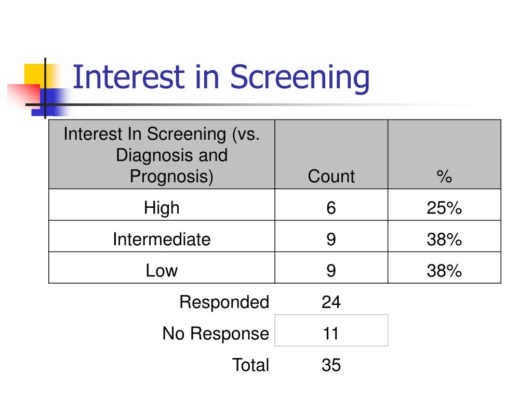Viewport: 532px width, 399px height.
Task: Click the 'No Response' label
Action: point(216,334)
